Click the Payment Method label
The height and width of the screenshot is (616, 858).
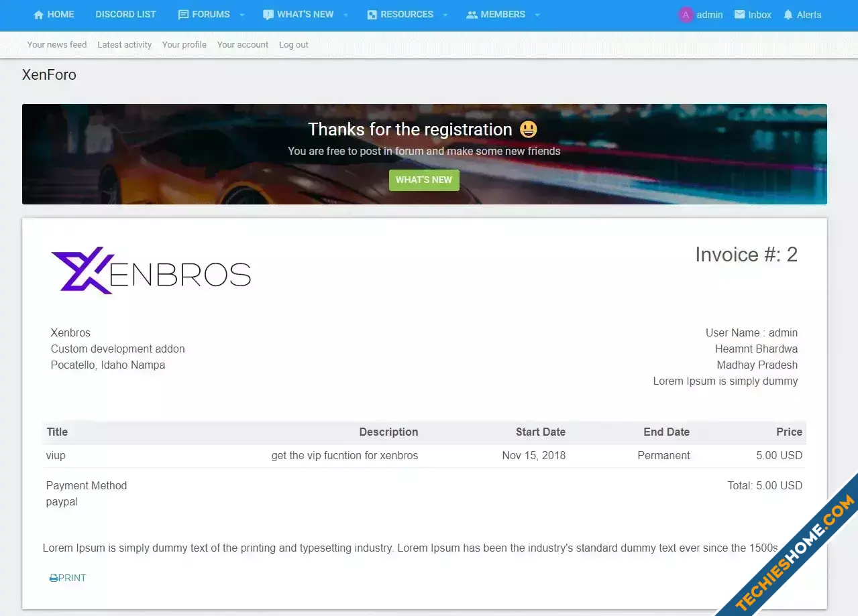pos(87,486)
